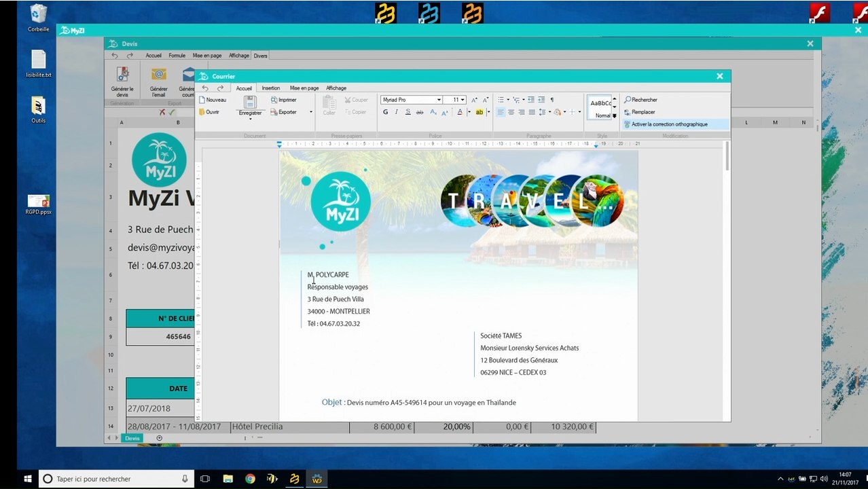Redo with the Courrier redo arrow
The width and height of the screenshot is (868, 489).
tap(220, 88)
